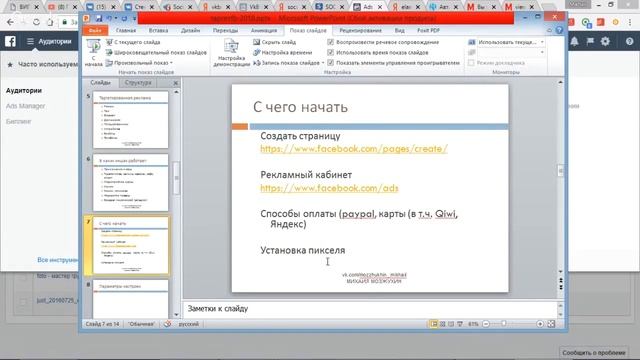Click Hide Slide (Скрыть слайд)

click(x=274, y=42)
